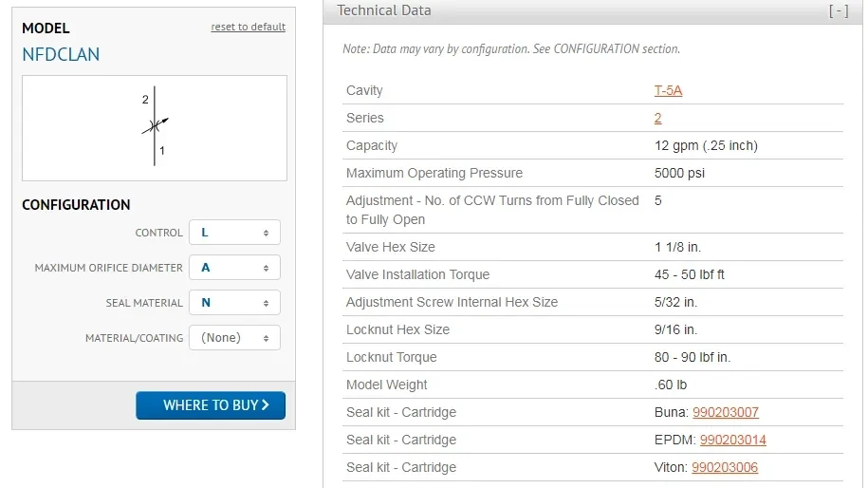Open the Material/Coating dropdown showing (None)
This screenshot has width=868, height=488.
(234, 338)
